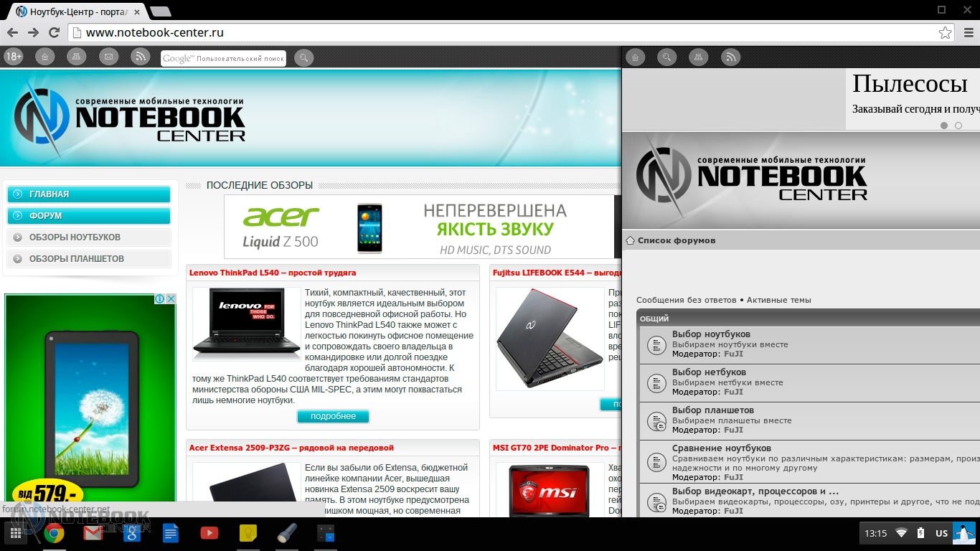Click подробнее button under Lenovo ThinkPad L540 review
This screenshot has height=551, width=980.
point(333,416)
